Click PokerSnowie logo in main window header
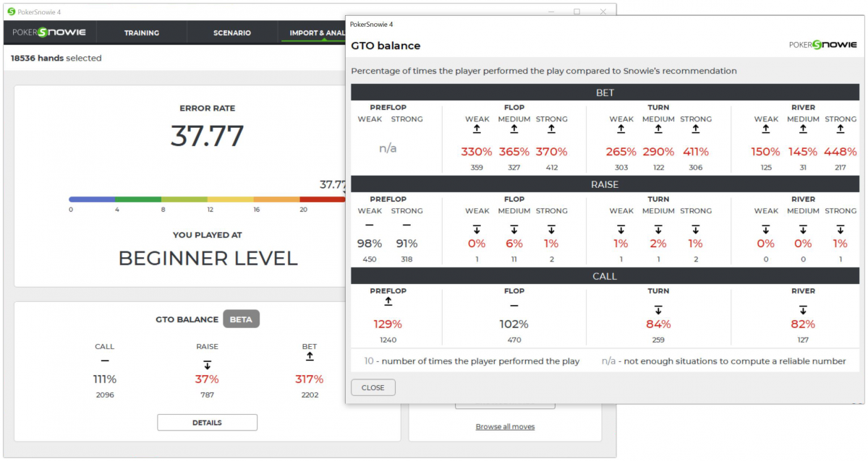This screenshot has height=461, width=868. click(49, 33)
